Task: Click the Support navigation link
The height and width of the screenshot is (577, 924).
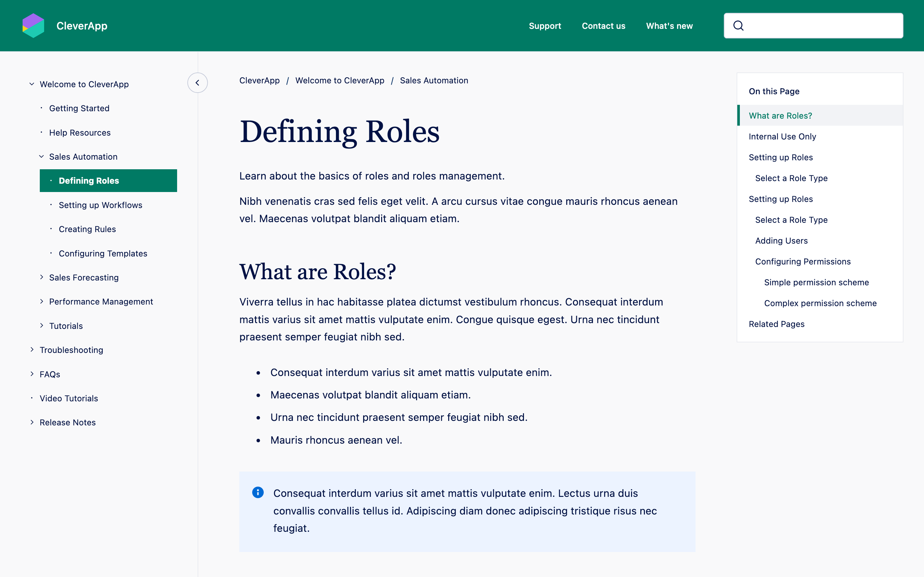Action: 545,25
